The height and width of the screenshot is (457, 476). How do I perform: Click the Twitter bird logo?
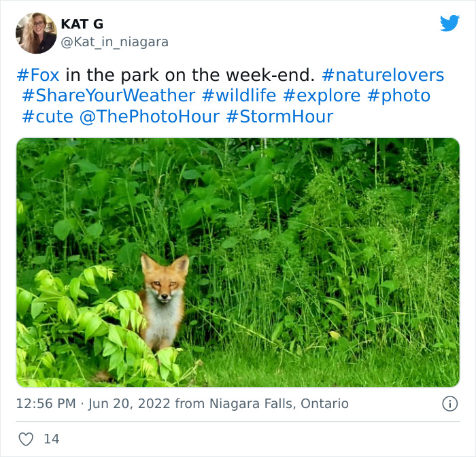point(449,23)
